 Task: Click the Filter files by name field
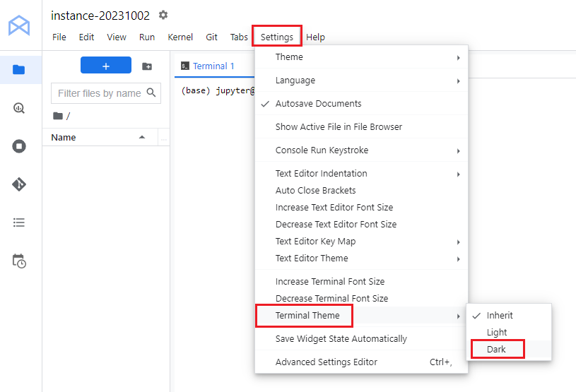coord(99,93)
